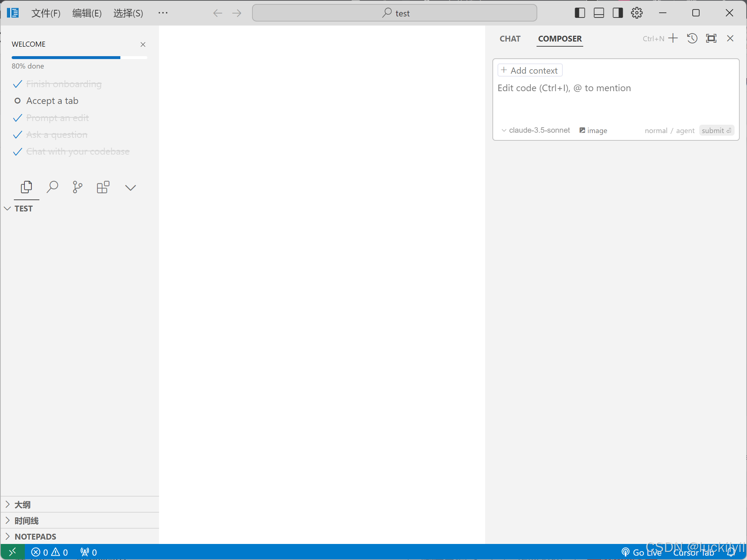The height and width of the screenshot is (560, 747).
Task: Click the Add context button
Action: 530,70
